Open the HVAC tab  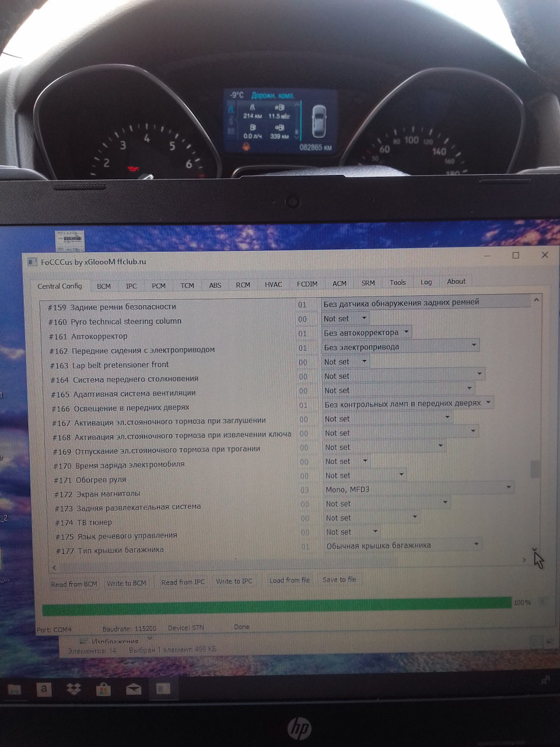point(273,285)
